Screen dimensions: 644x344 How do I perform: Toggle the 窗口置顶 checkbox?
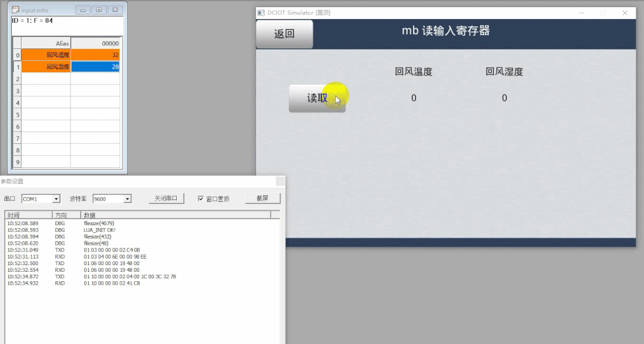[x=201, y=198]
